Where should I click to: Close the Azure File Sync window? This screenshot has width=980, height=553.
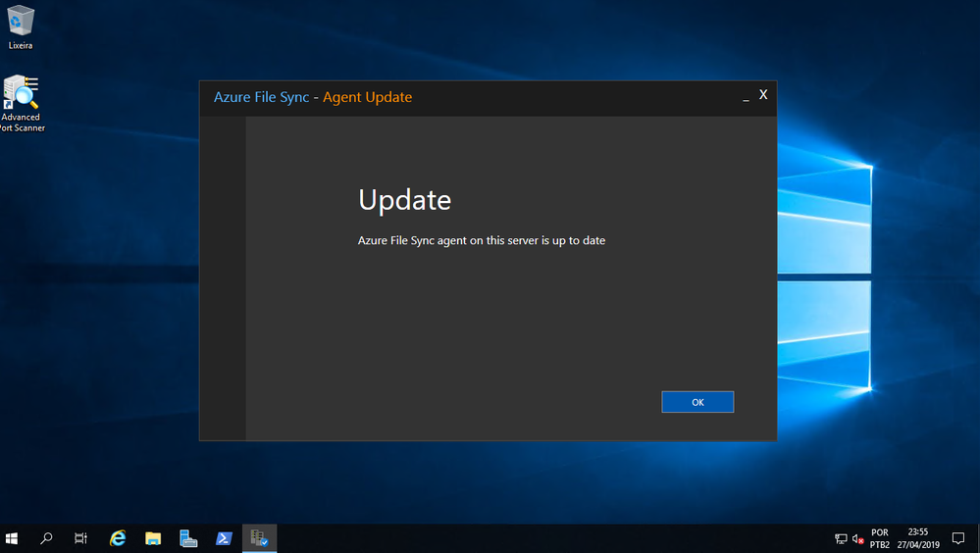point(763,95)
